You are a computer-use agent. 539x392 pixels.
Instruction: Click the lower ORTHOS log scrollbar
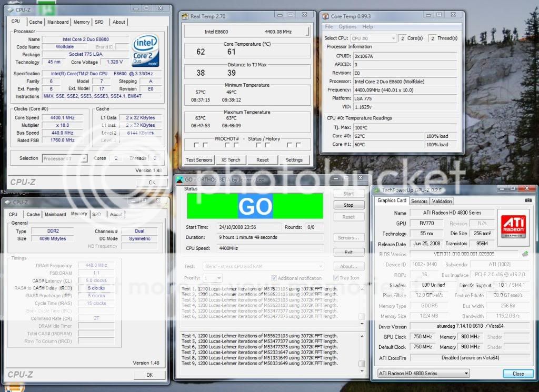362,349
